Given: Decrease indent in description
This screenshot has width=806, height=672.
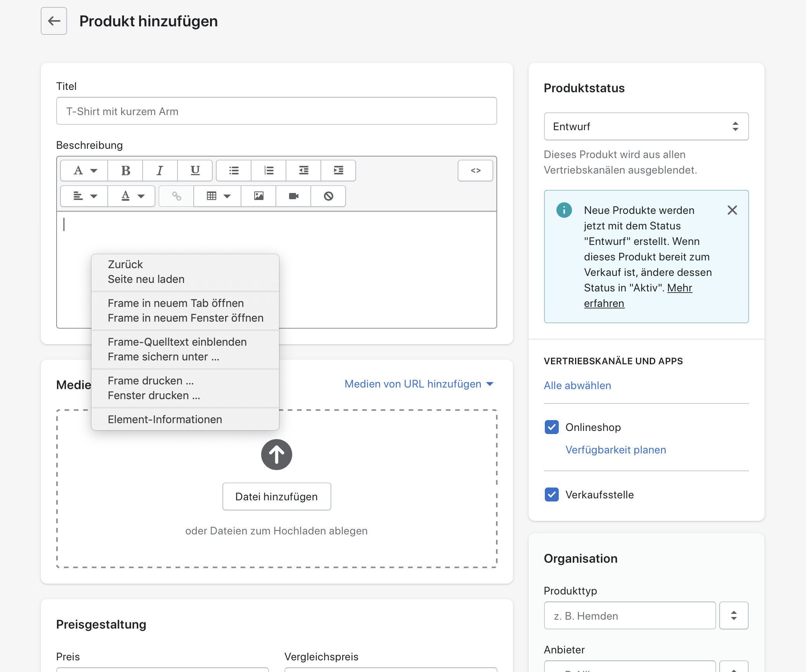Looking at the screenshot, I should coord(303,171).
